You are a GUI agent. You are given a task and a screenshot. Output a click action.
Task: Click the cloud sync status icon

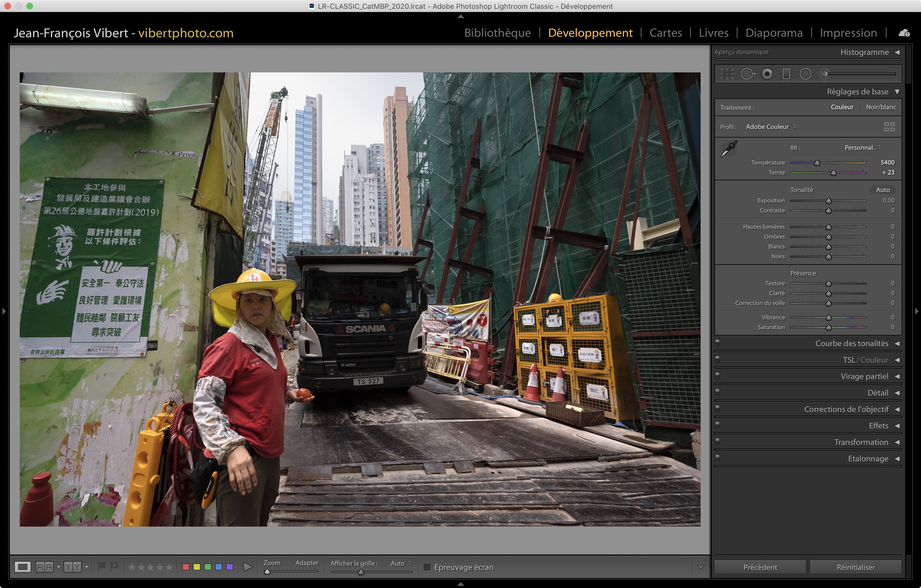[904, 33]
